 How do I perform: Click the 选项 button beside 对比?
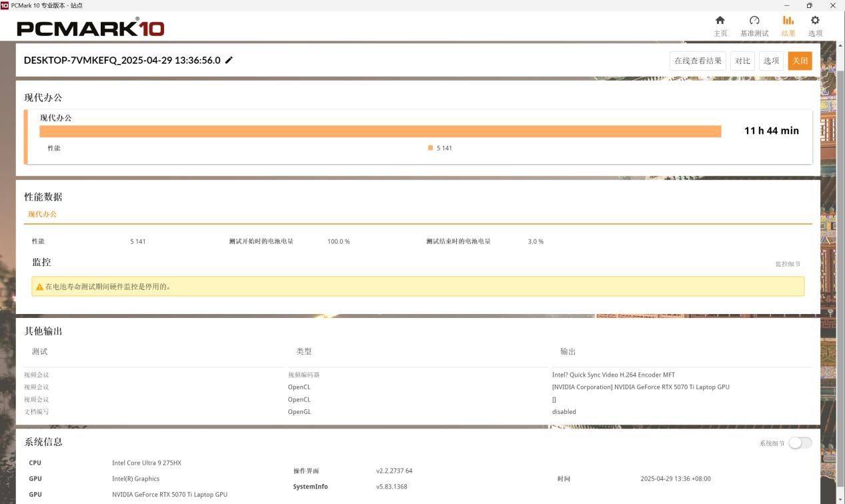(x=771, y=61)
